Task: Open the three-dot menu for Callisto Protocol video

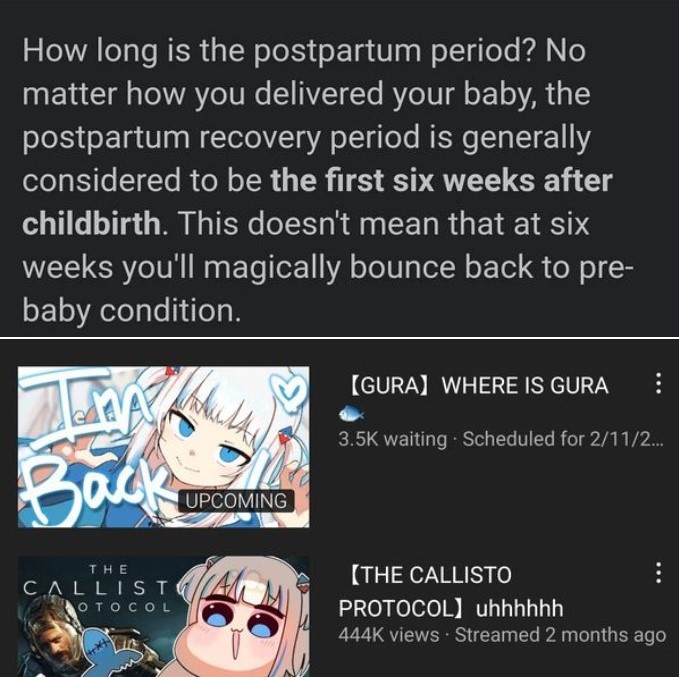Action: point(658,573)
